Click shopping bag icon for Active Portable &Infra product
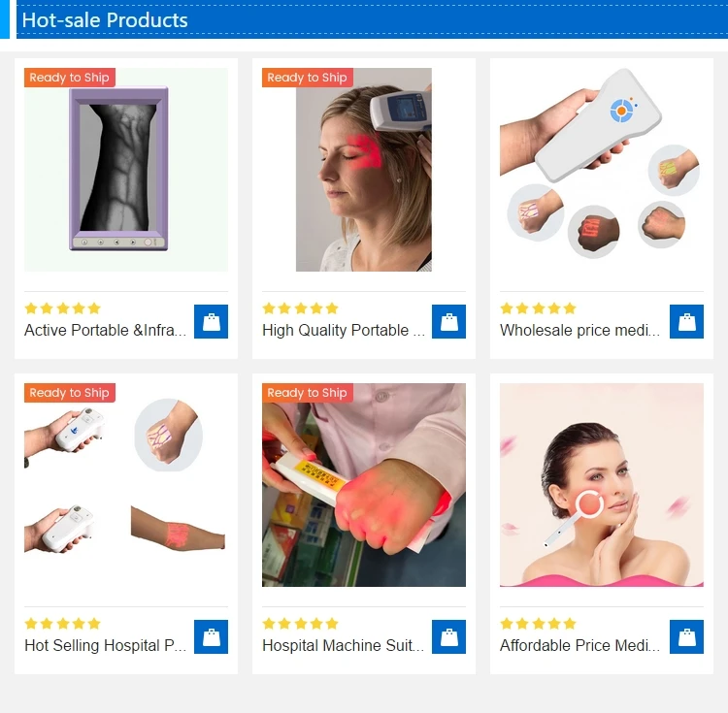728x713 pixels. click(211, 321)
